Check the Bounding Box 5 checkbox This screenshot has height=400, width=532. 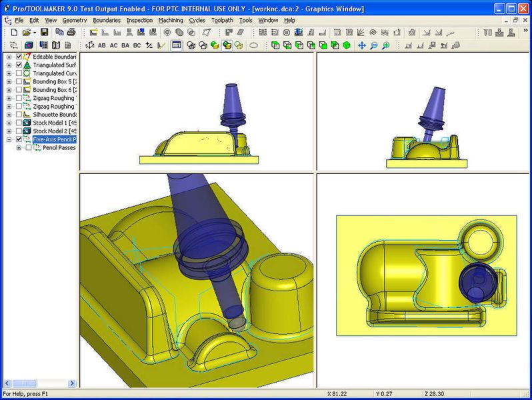(19, 81)
